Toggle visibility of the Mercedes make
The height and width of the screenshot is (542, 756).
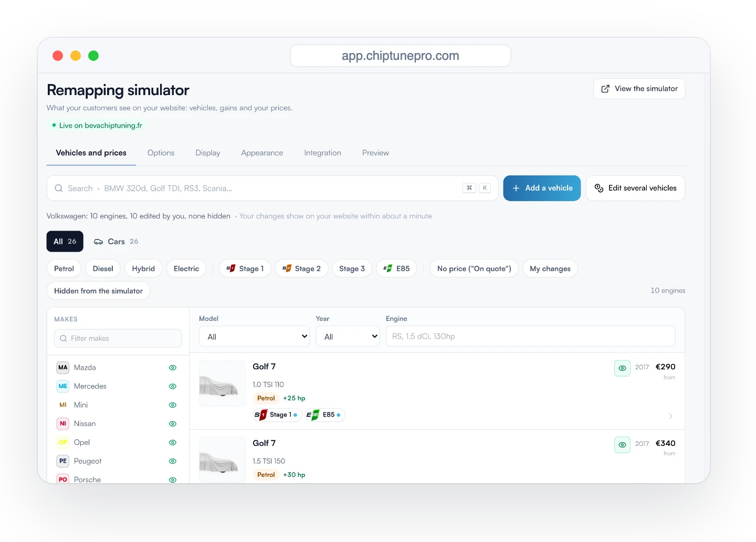tap(173, 386)
